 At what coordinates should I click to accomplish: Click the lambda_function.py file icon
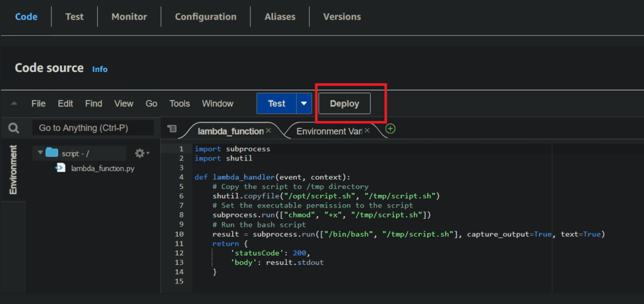coord(61,168)
